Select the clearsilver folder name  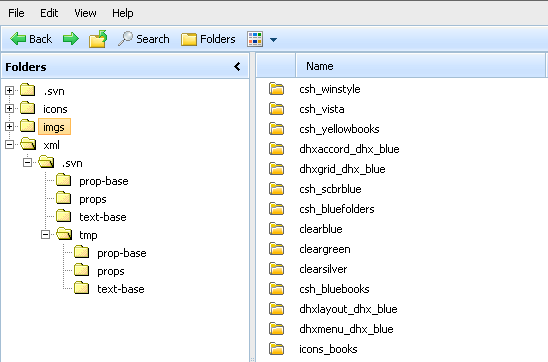point(323,269)
